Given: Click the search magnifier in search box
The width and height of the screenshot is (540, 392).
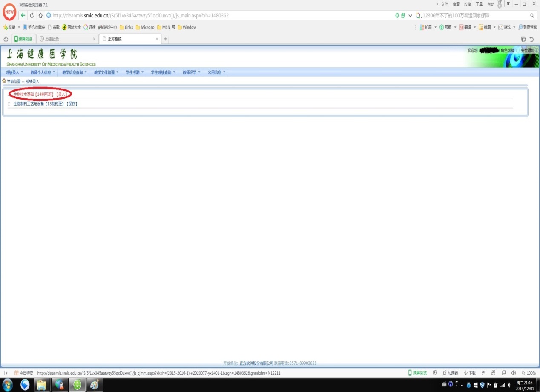Looking at the screenshot, I should point(532,15).
